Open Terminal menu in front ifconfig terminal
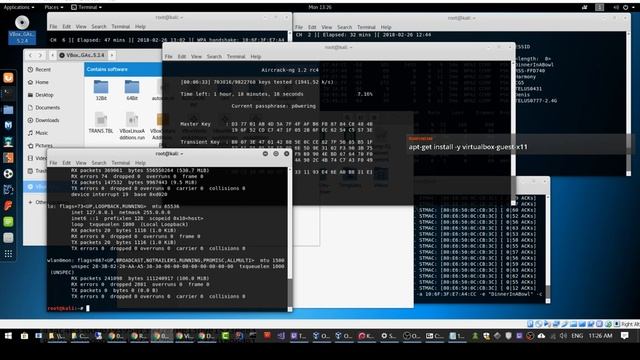 (120, 162)
